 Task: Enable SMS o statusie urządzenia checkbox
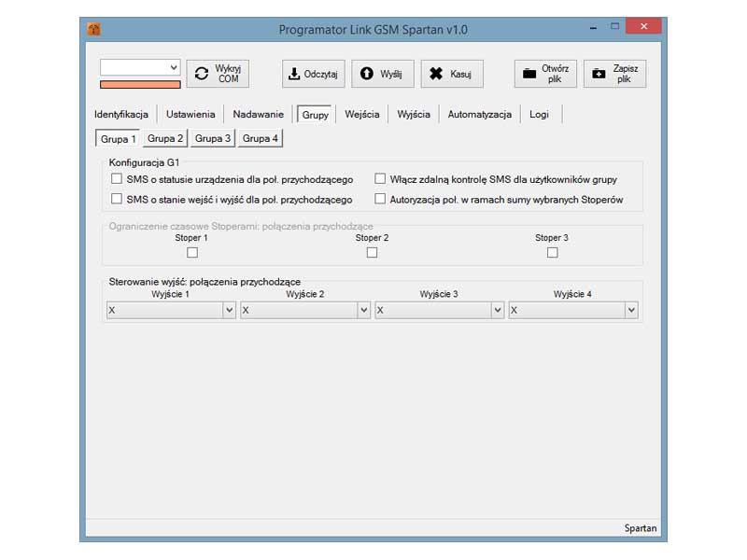pyautogui.click(x=116, y=179)
